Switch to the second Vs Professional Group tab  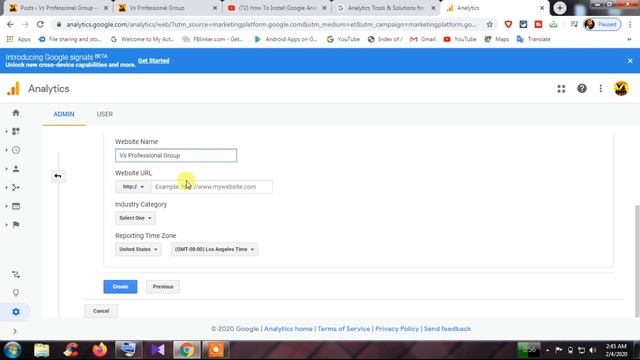(x=168, y=8)
